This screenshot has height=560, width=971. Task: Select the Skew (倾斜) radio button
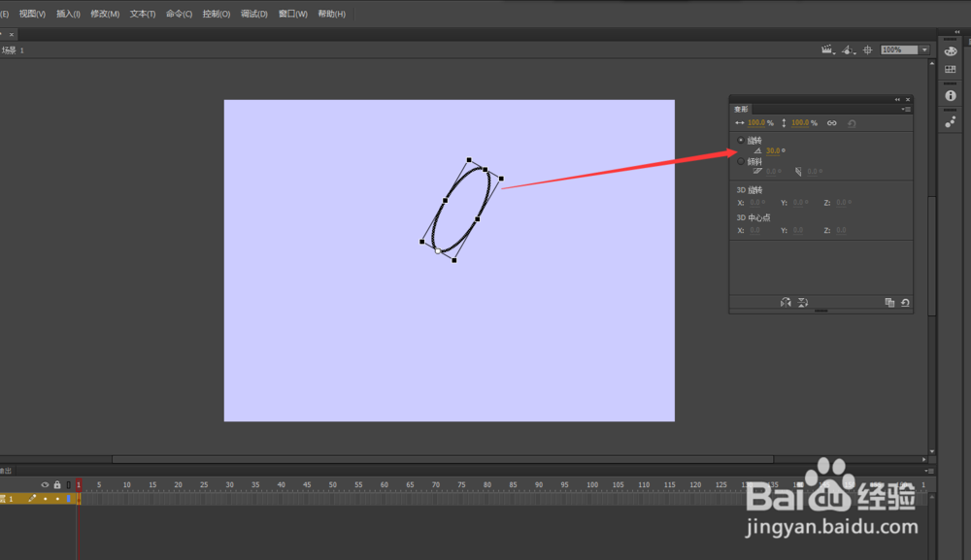pos(741,161)
